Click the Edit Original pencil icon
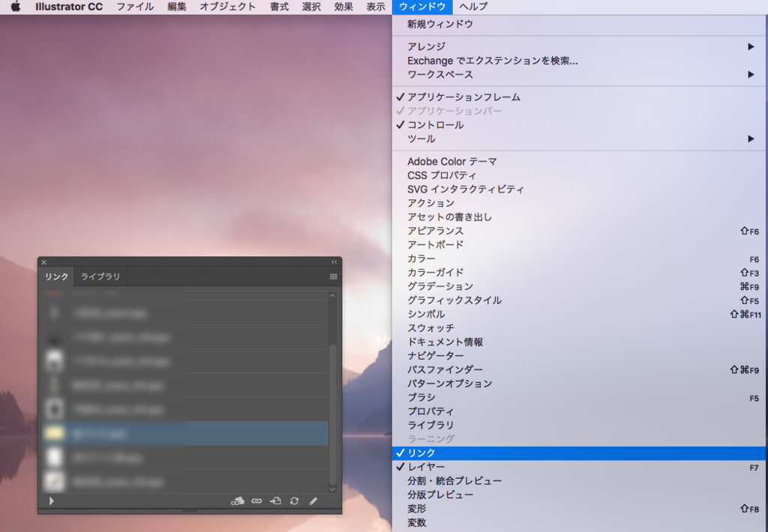The width and height of the screenshot is (768, 532). pyautogui.click(x=313, y=501)
